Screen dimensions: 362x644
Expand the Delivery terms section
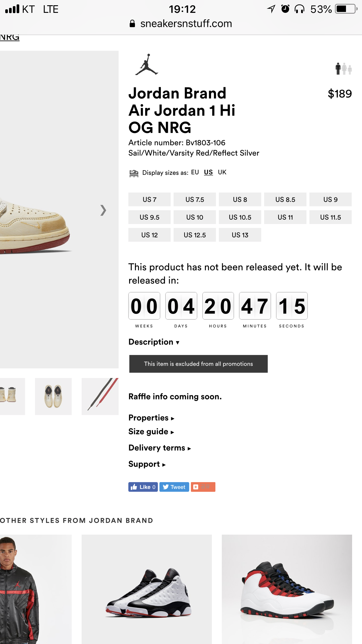click(160, 448)
